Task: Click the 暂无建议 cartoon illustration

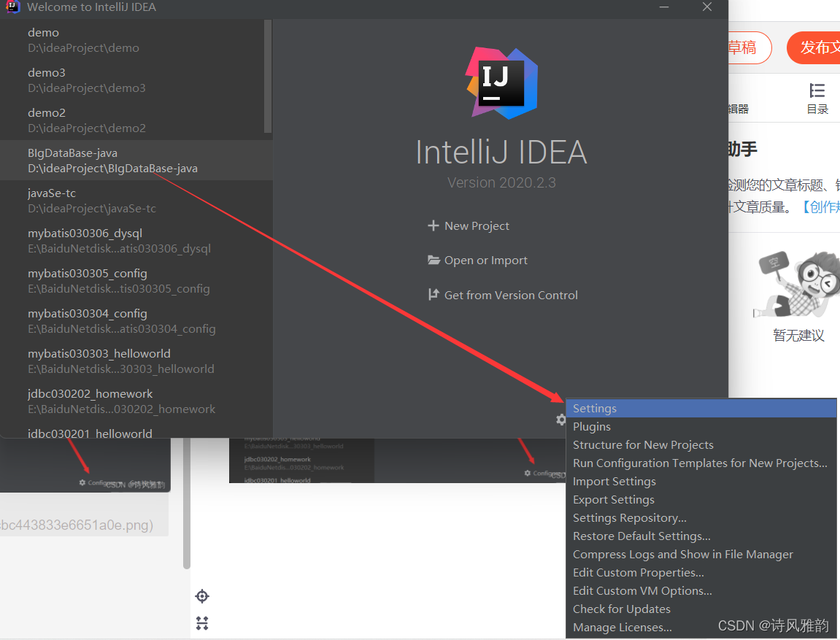Action: (x=798, y=285)
